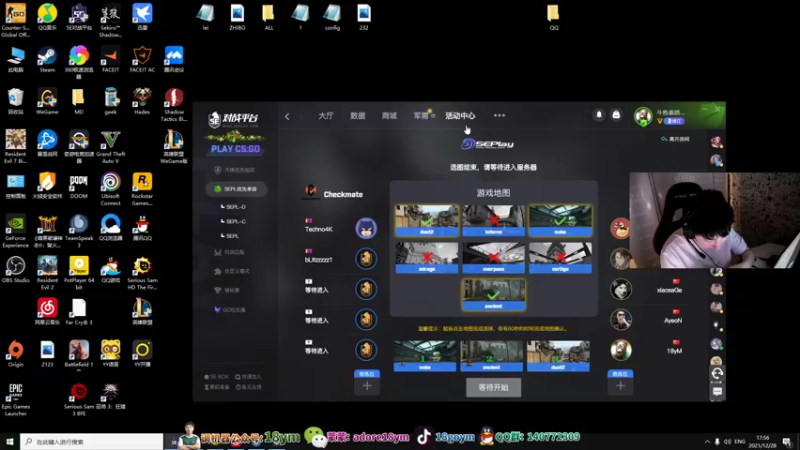
Task: Open the user profile avatar in header
Action: tap(643, 116)
